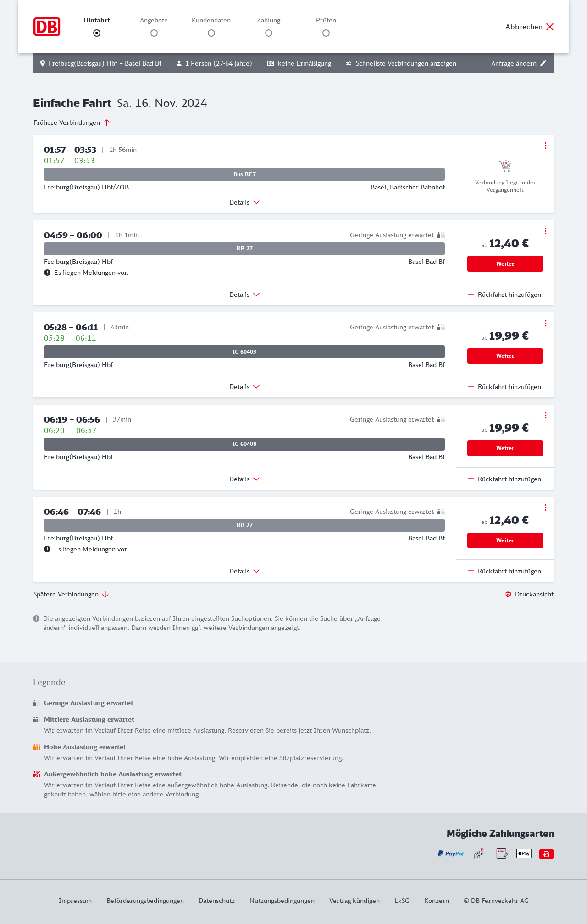Click the pencil icon next to Anfrage ändern

click(x=543, y=63)
